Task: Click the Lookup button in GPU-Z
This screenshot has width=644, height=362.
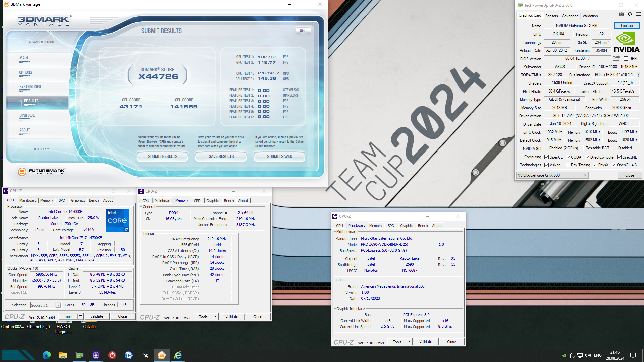Action: [x=627, y=26]
